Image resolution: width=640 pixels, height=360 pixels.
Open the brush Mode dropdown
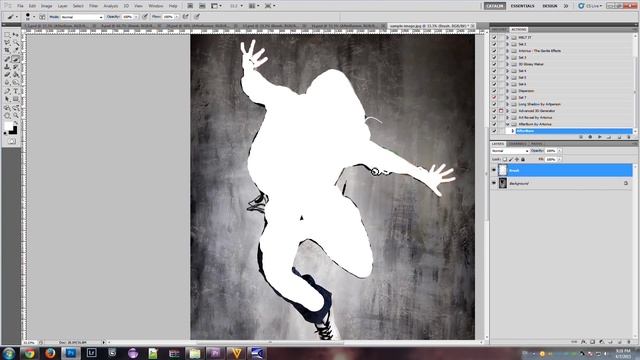point(82,17)
